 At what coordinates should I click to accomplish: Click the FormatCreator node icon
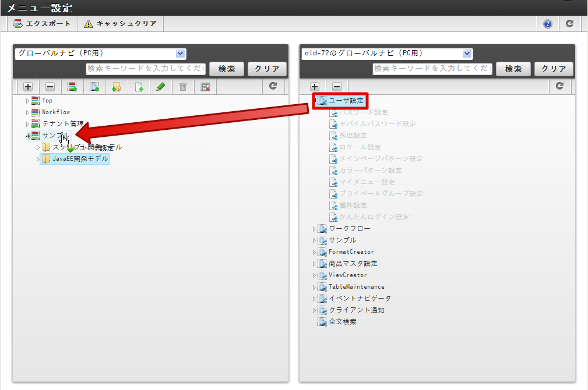(322, 252)
